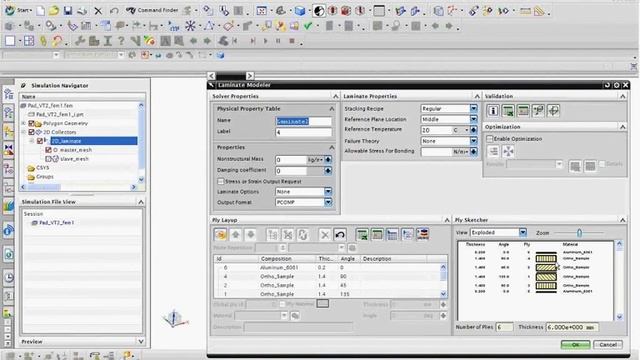This screenshot has height=360, width=640.
Task: Click the colored stack icon in Ply Layup
Action: tap(422, 234)
